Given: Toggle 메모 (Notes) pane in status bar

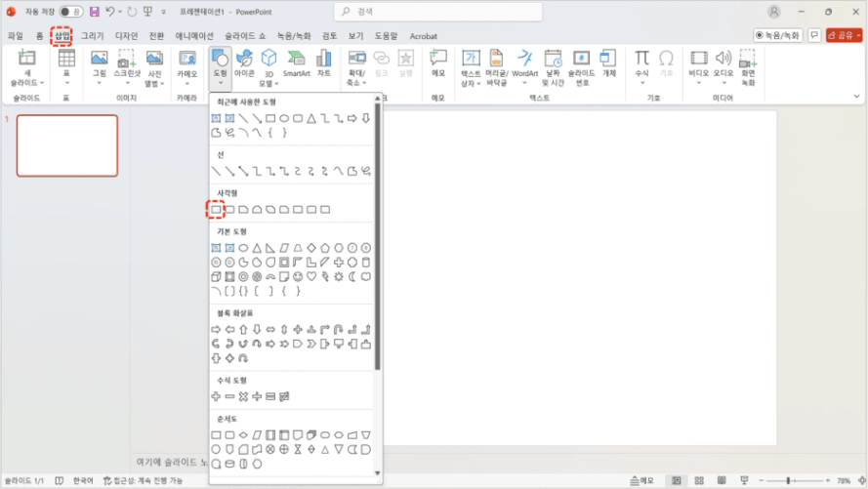Looking at the screenshot, I should coord(642,480).
